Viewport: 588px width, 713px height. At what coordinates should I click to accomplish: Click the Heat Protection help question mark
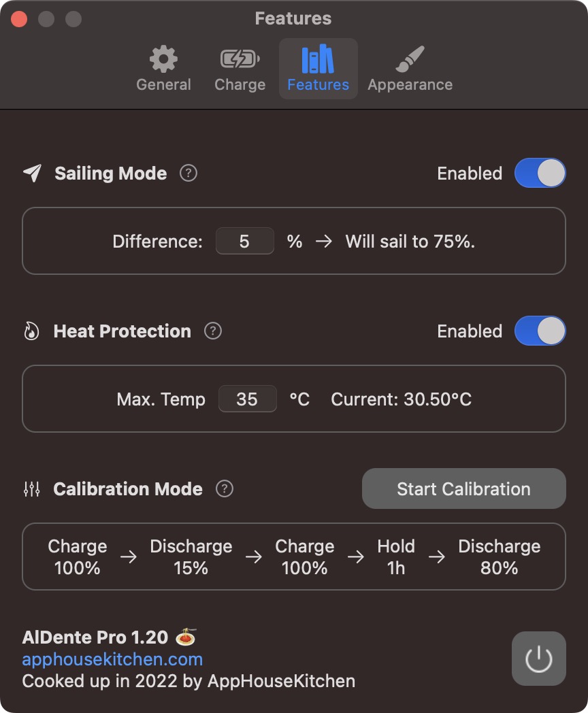point(213,331)
